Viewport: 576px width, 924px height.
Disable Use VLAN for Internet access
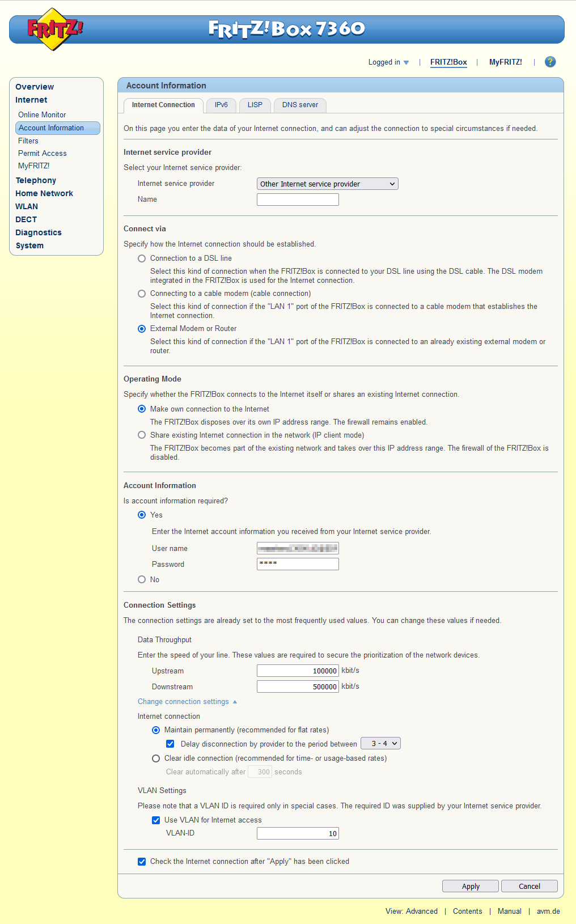tap(156, 820)
